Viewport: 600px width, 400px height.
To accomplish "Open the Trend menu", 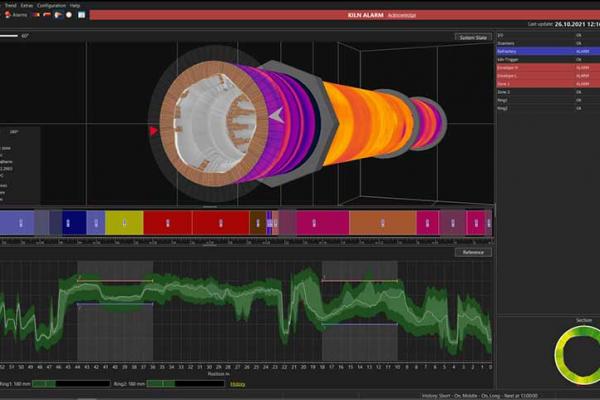I will pos(9,5).
